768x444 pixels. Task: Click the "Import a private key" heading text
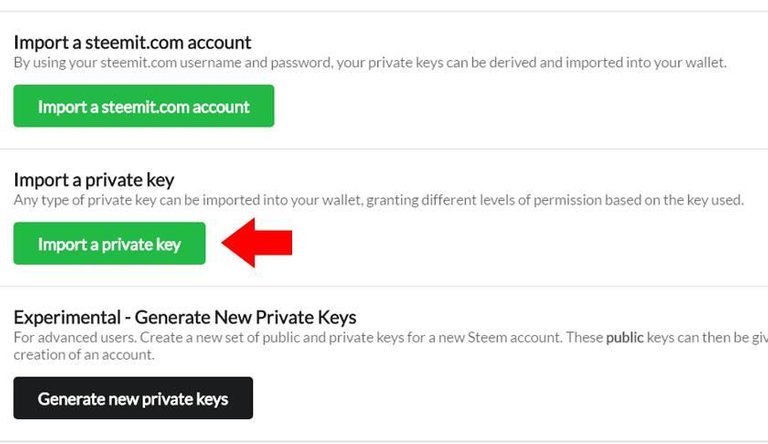point(94,180)
